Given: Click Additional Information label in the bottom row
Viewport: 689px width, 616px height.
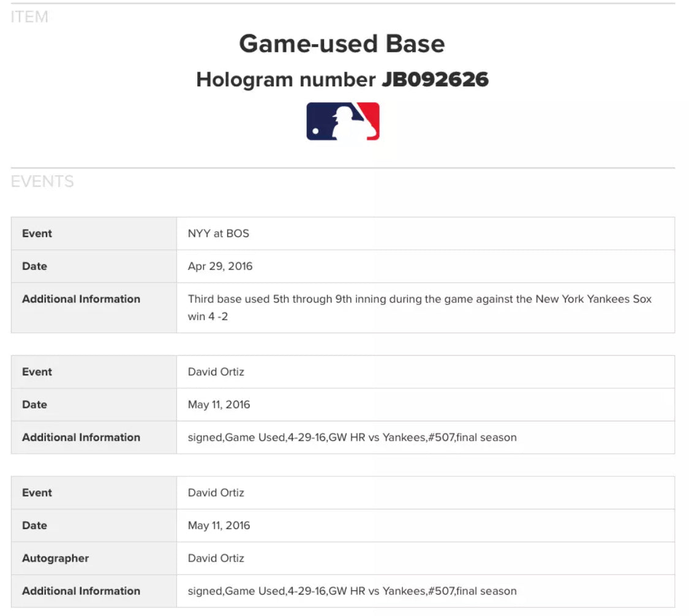Looking at the screenshot, I should point(81,591).
